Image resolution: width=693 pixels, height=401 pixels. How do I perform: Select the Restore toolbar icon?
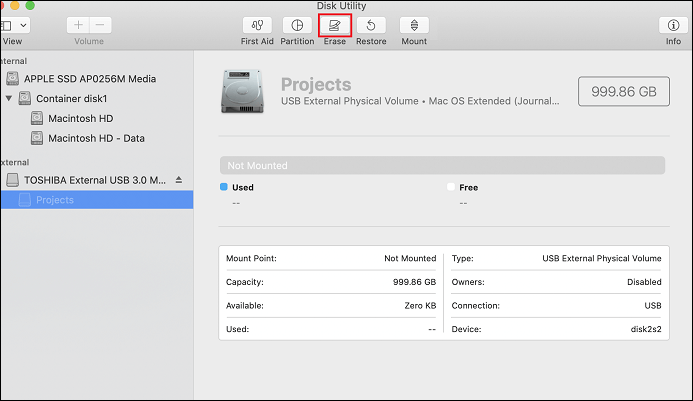tap(371, 25)
